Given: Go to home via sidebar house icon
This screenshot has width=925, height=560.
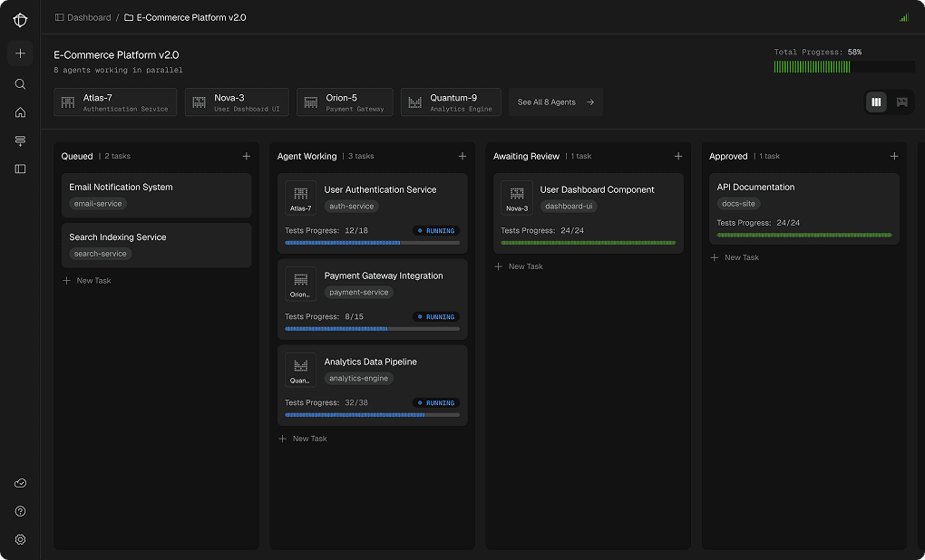Looking at the screenshot, I should click(20, 112).
